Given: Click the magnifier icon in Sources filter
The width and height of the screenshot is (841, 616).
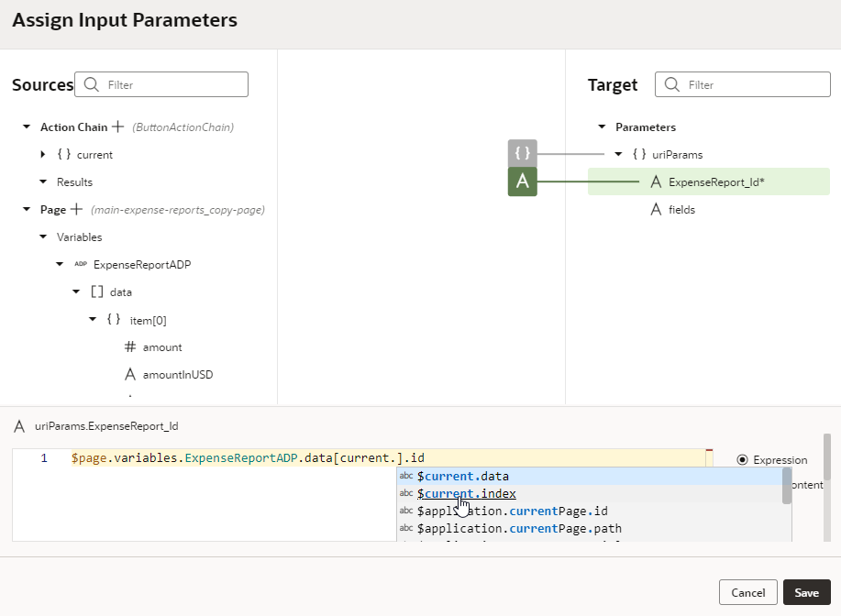Looking at the screenshot, I should click(91, 83).
